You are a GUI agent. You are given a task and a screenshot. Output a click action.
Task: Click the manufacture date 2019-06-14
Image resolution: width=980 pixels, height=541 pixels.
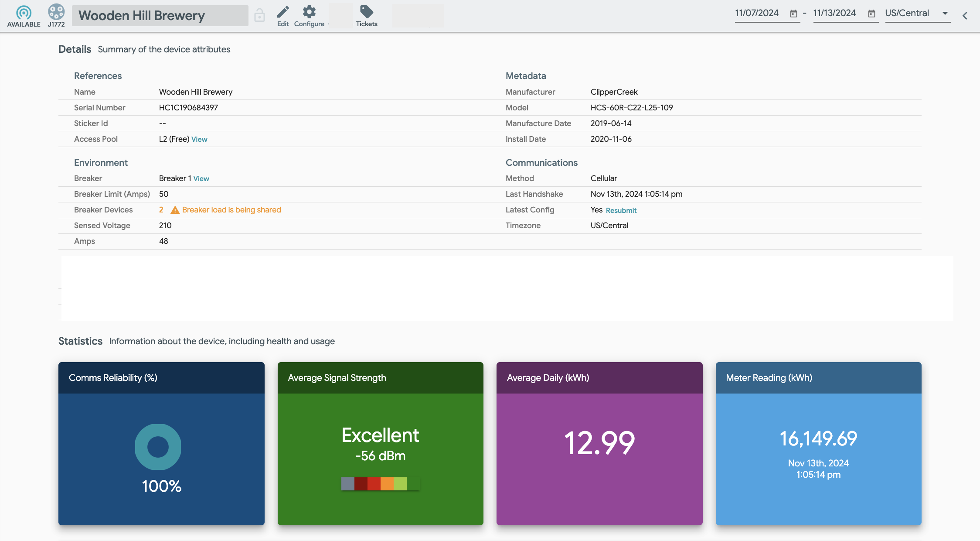611,123
